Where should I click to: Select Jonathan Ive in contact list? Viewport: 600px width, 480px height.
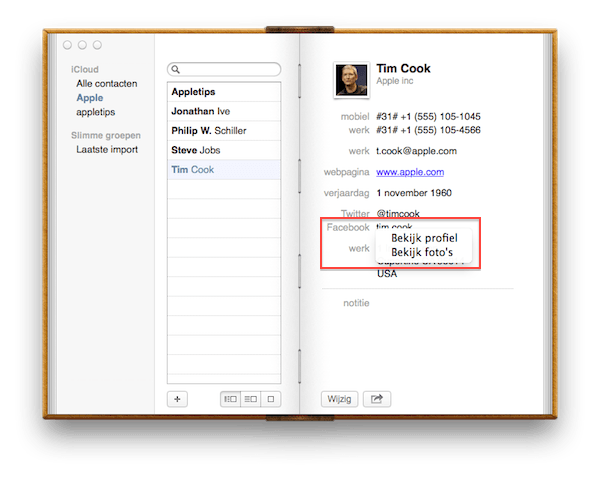coord(224,111)
